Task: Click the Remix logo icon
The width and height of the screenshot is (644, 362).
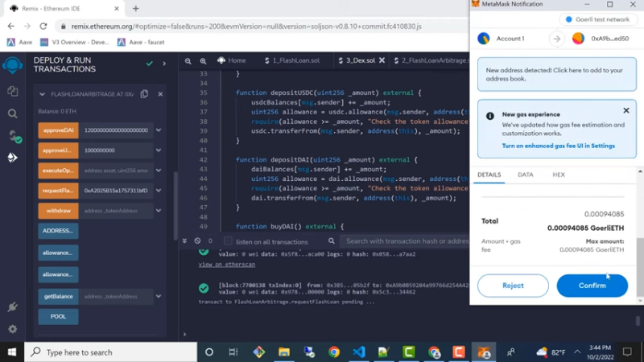Action: click(12, 65)
